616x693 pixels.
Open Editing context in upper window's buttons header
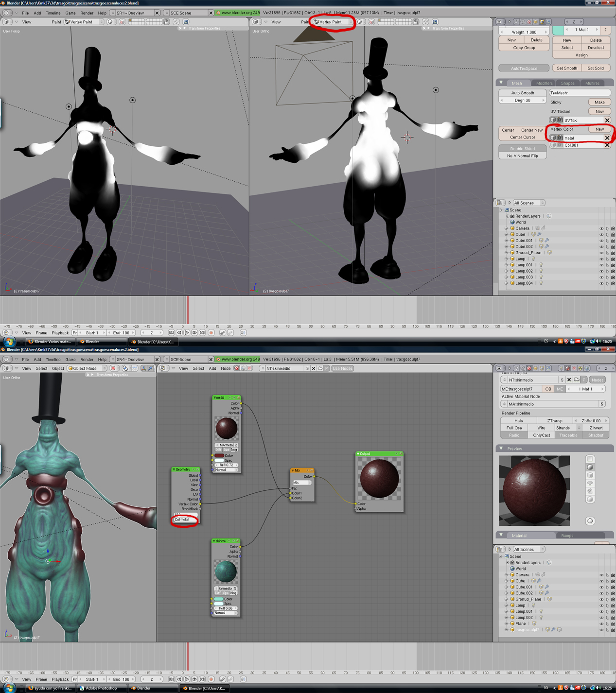(x=542, y=22)
